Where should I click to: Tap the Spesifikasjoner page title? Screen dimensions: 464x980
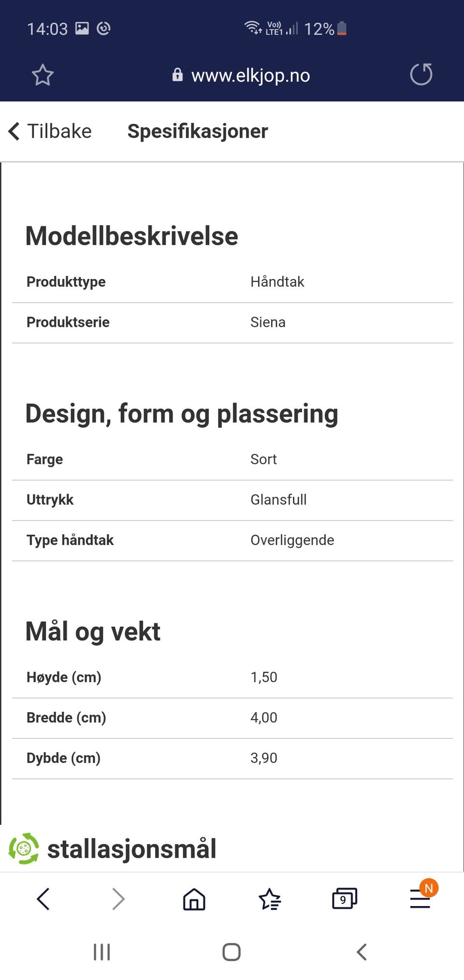[198, 131]
